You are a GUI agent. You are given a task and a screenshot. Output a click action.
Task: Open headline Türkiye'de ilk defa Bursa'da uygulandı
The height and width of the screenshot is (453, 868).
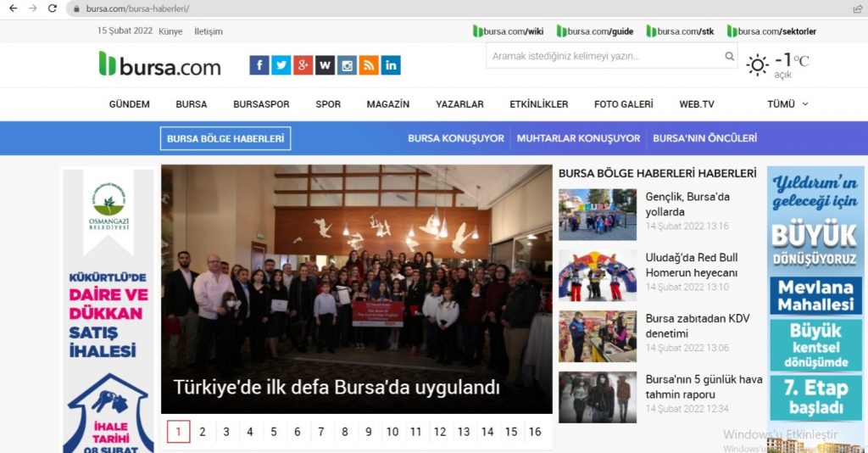click(337, 387)
